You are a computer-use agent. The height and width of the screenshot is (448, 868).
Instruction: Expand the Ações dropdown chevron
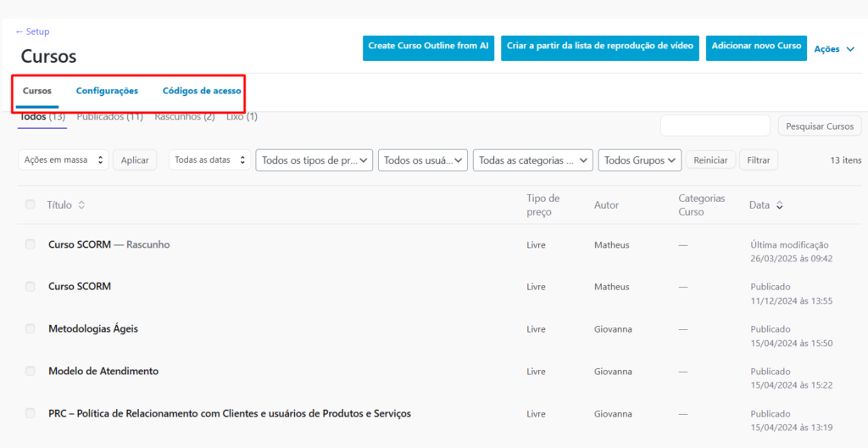[x=850, y=49]
